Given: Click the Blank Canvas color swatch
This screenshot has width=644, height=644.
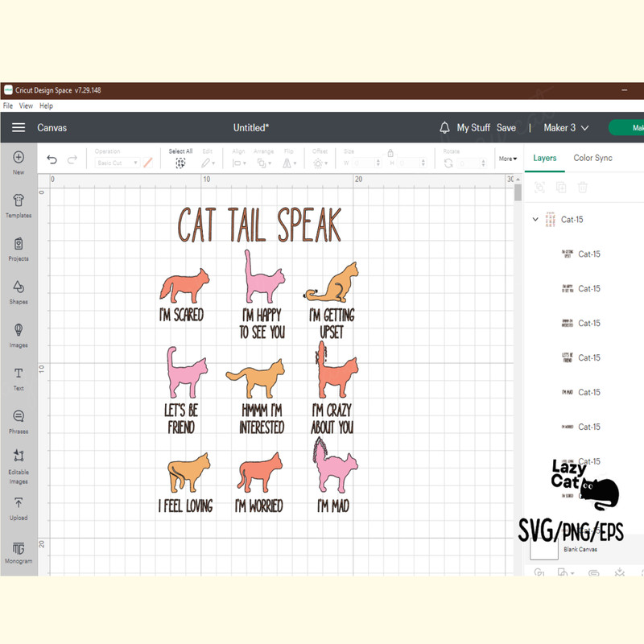Looking at the screenshot, I should (544, 549).
